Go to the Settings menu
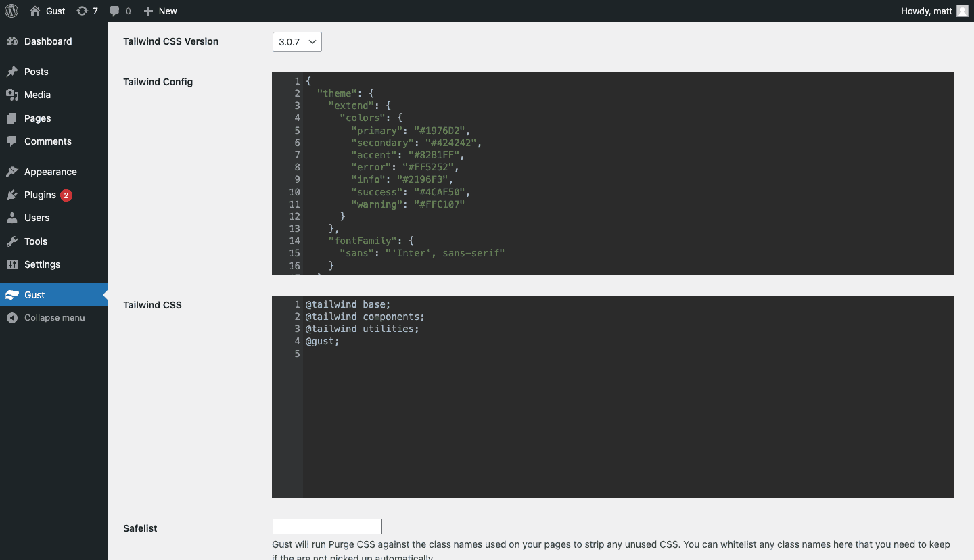The width and height of the screenshot is (974, 560). click(42, 264)
